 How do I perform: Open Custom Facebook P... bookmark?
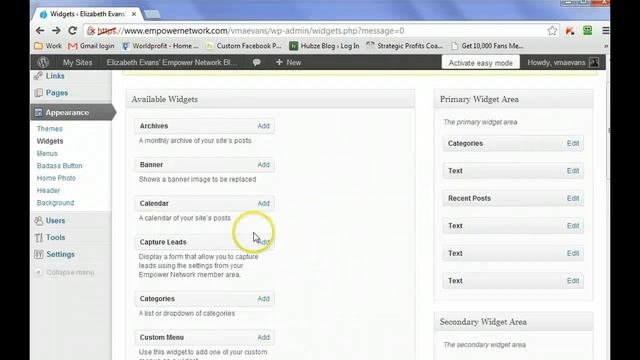(x=244, y=46)
